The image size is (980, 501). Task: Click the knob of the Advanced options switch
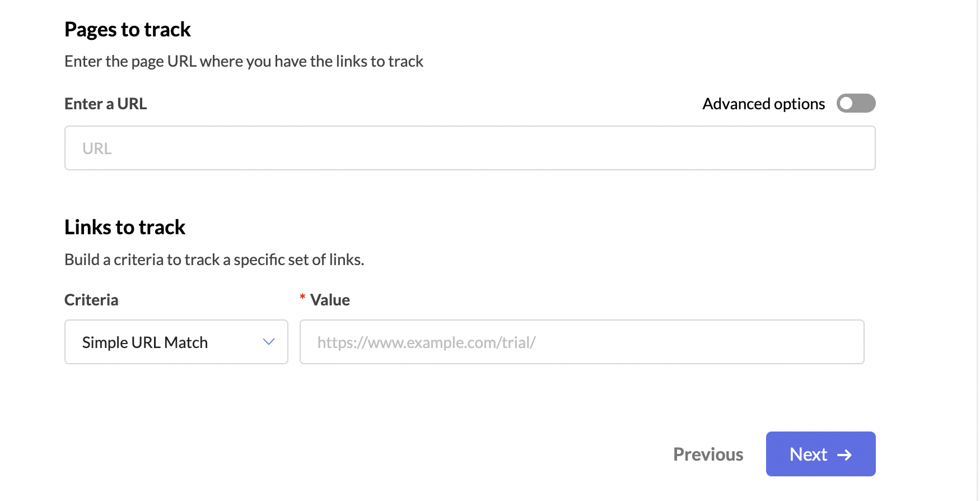point(846,103)
